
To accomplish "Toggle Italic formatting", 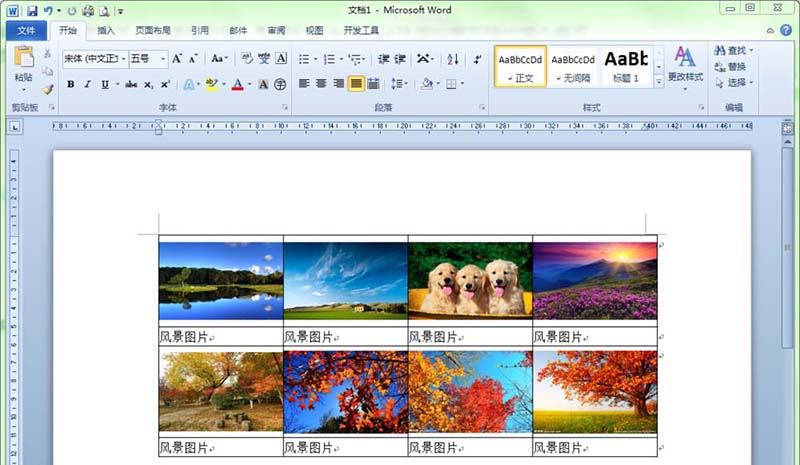I will click(x=88, y=84).
